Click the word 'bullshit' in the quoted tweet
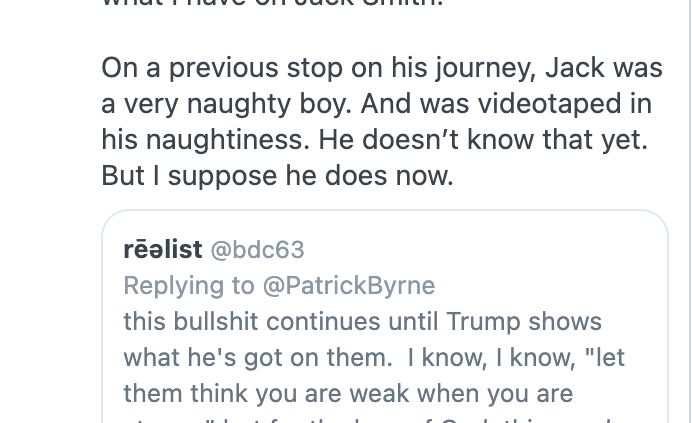 click(x=213, y=322)
